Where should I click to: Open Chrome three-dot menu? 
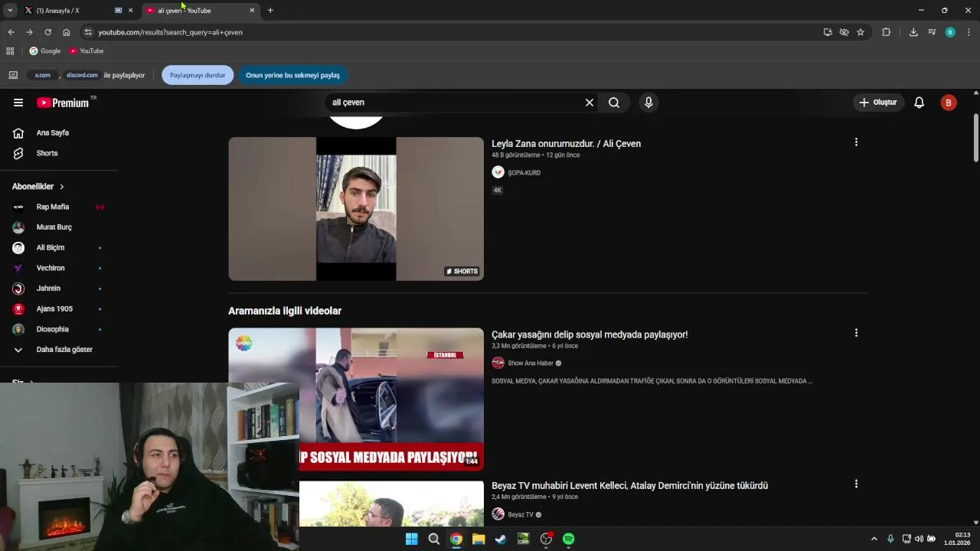tap(969, 32)
